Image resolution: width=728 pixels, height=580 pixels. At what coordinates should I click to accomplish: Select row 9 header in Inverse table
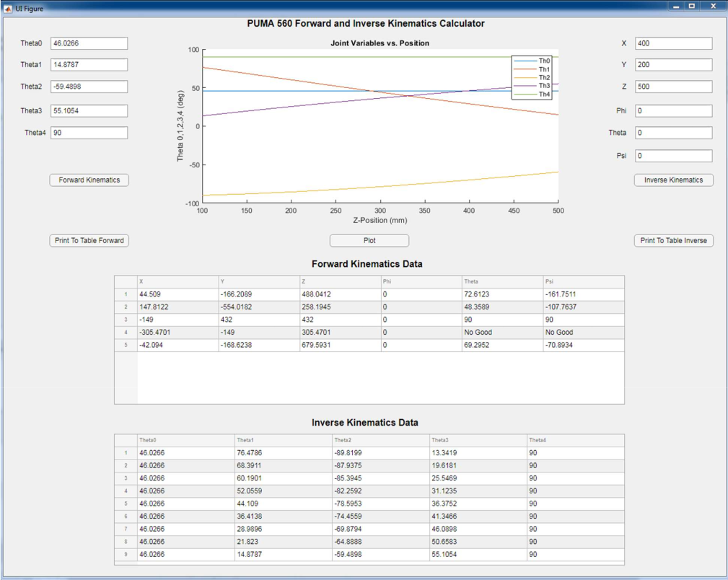[126, 555]
